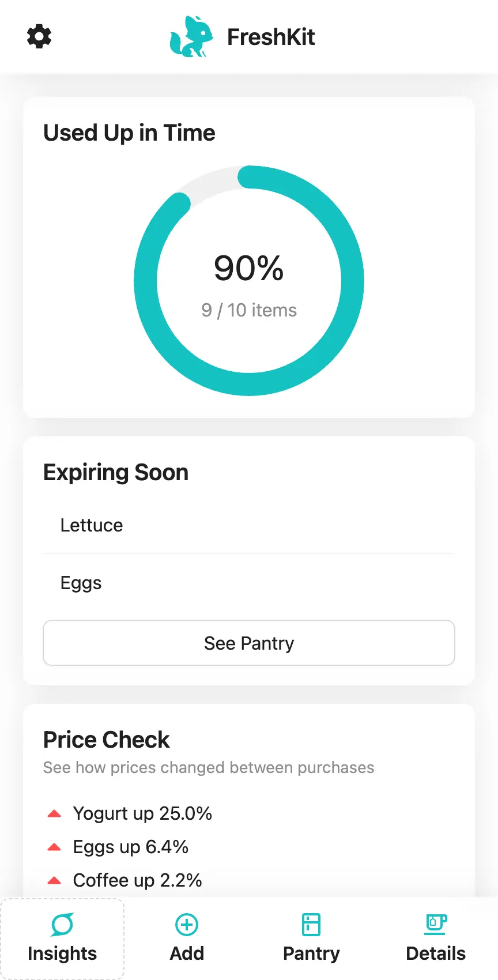498x980 pixels.
Task: Click the FreshKit squirrel logo
Action: click(191, 36)
